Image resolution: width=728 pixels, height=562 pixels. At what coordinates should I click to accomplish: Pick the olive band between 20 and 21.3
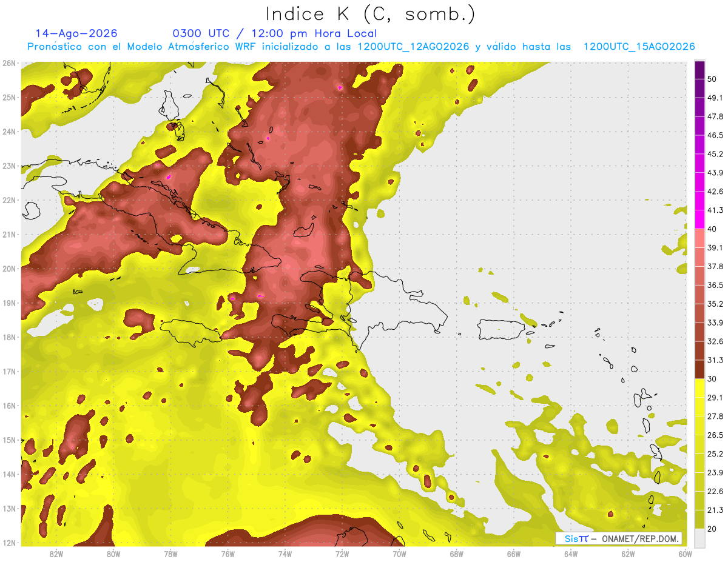point(699,520)
